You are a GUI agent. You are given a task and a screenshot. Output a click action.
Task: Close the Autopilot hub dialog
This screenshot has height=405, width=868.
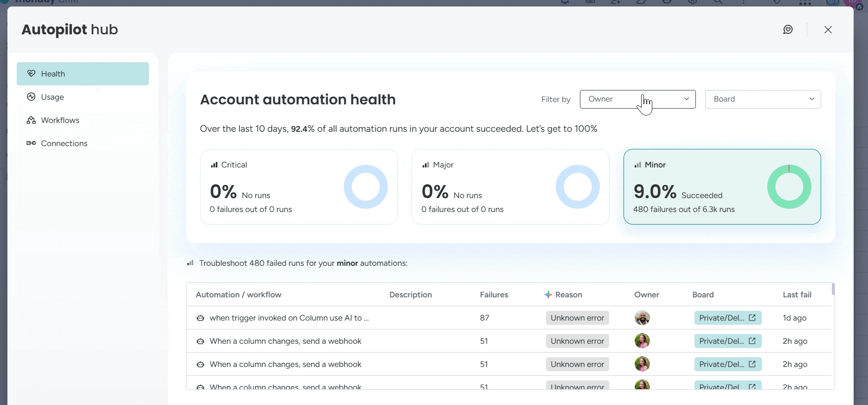pos(828,30)
